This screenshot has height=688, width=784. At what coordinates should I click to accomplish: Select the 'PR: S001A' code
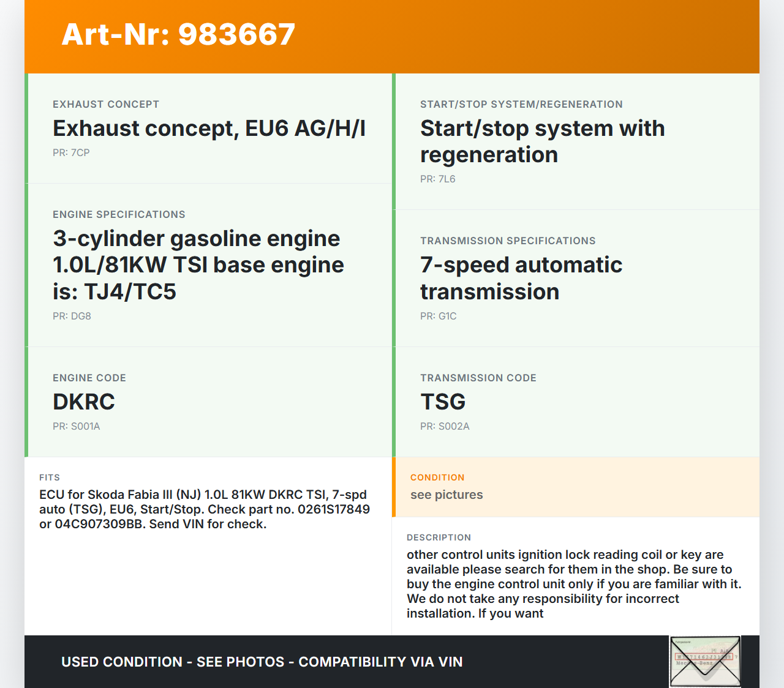[x=76, y=426]
